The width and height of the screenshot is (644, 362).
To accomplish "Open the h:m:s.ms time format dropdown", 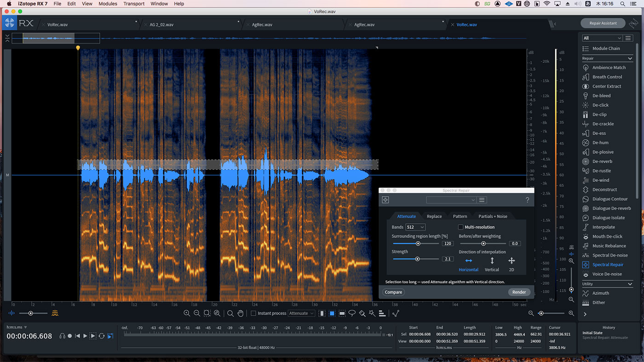I will click(x=16, y=327).
